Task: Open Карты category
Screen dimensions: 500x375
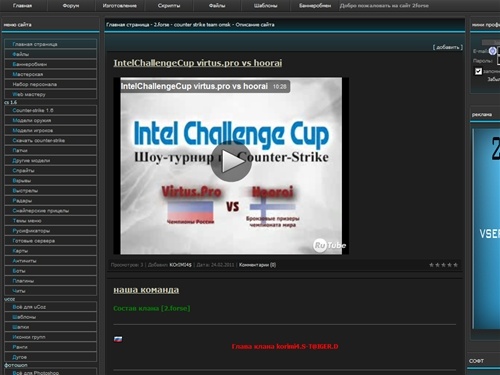Action: click(51, 250)
